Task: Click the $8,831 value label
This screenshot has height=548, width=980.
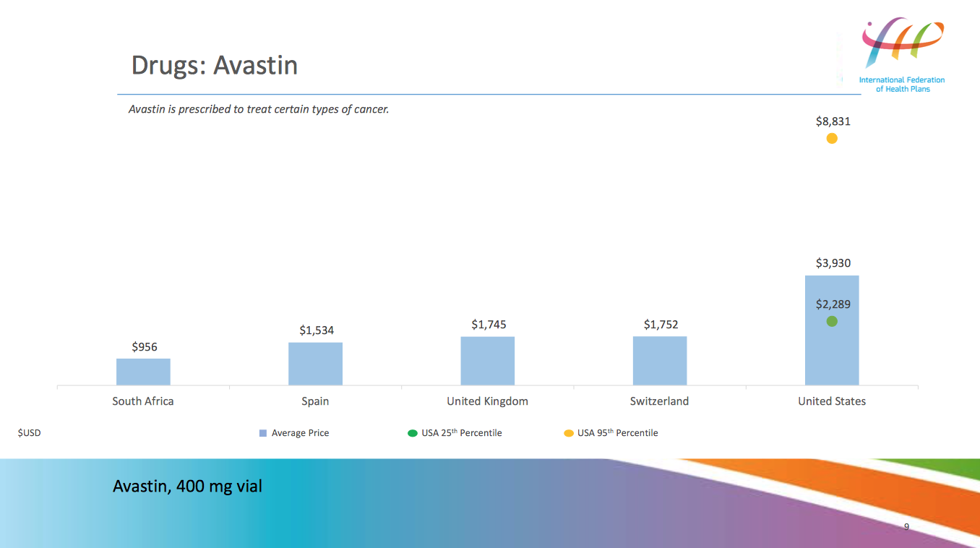Action: coord(833,121)
